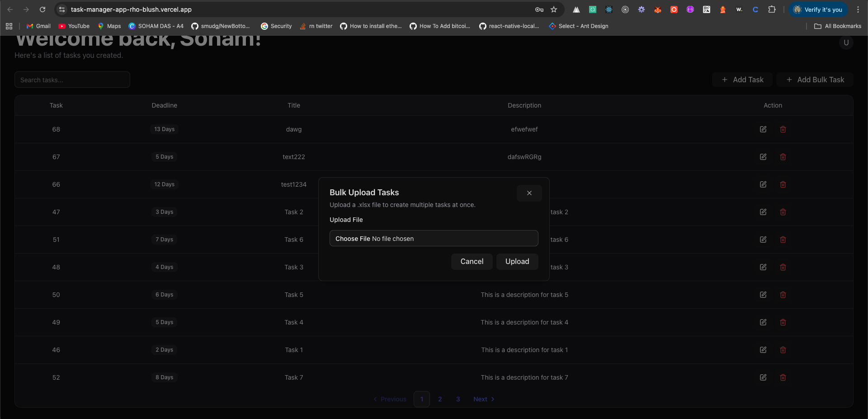Edit task 52 row

[763, 377]
